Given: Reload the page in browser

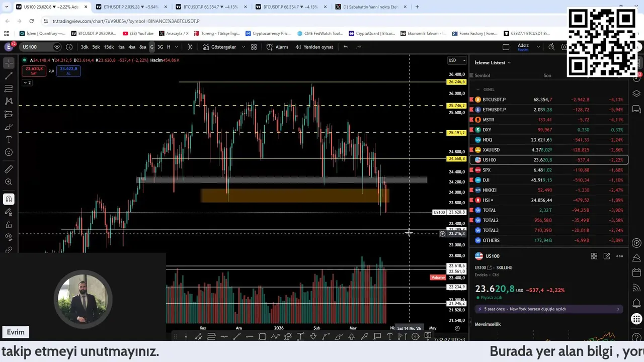Looking at the screenshot, I should click(31, 21).
